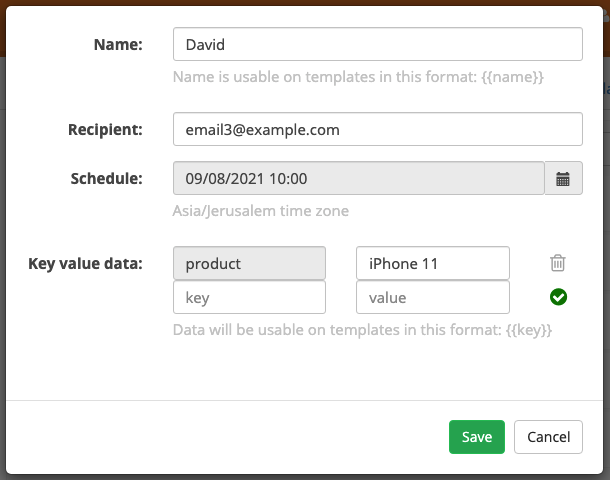The height and width of the screenshot is (480, 610).
Task: Click the Asia/Jerusalem time zone note
Action: 261,211
